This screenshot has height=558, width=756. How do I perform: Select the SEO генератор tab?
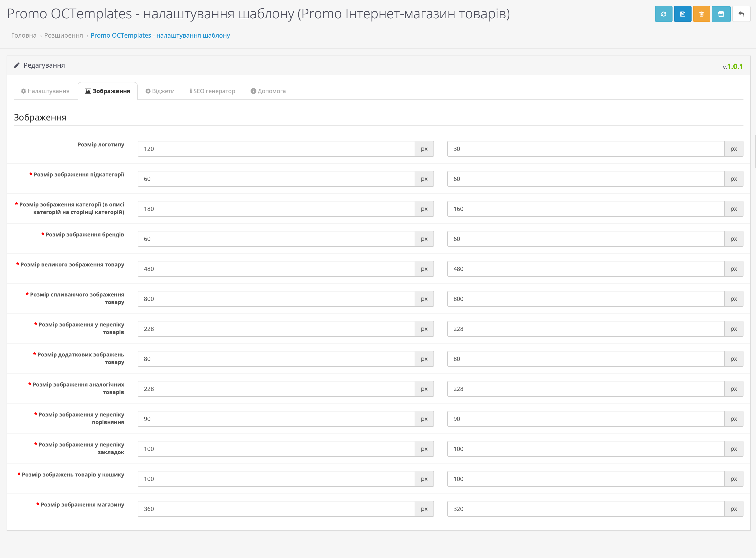212,91
